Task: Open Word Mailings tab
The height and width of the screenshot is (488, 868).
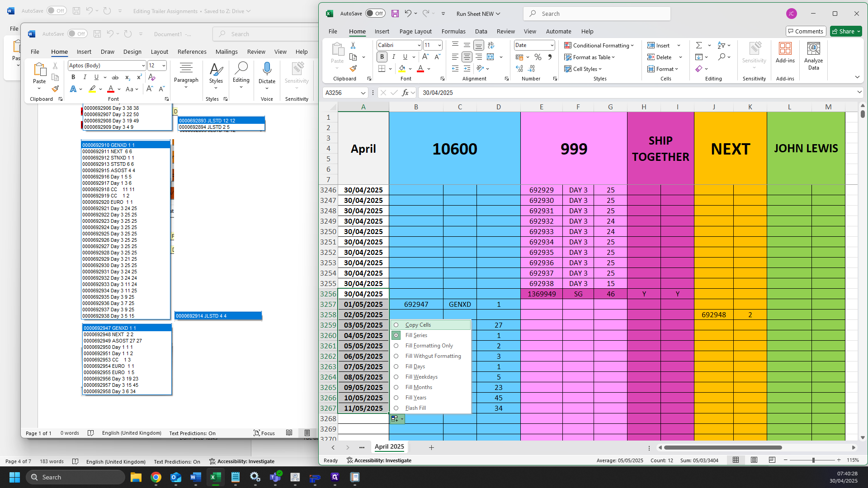Action: click(x=226, y=52)
